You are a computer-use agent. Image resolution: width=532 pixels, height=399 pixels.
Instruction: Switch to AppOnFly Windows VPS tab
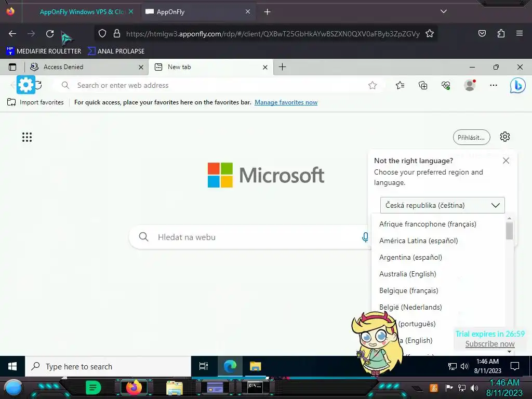tap(82, 12)
